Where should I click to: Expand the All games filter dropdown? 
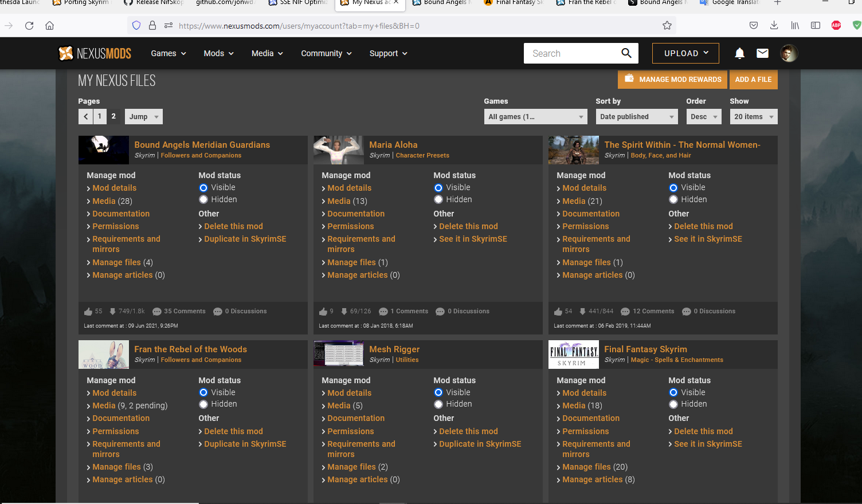535,117
